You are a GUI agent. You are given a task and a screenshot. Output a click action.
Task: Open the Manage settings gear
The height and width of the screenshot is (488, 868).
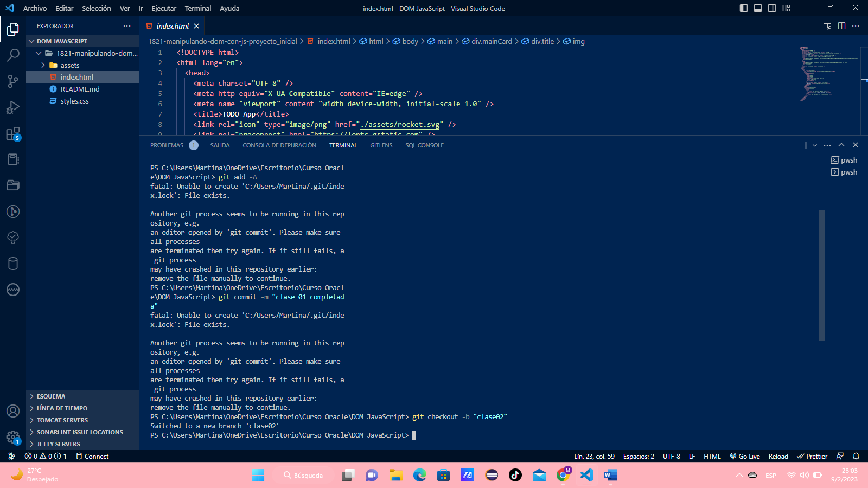[13, 437]
